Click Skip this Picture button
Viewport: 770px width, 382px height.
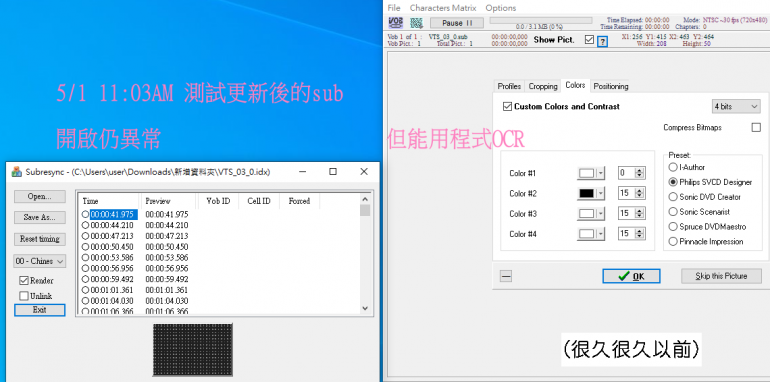pyautogui.click(x=721, y=276)
